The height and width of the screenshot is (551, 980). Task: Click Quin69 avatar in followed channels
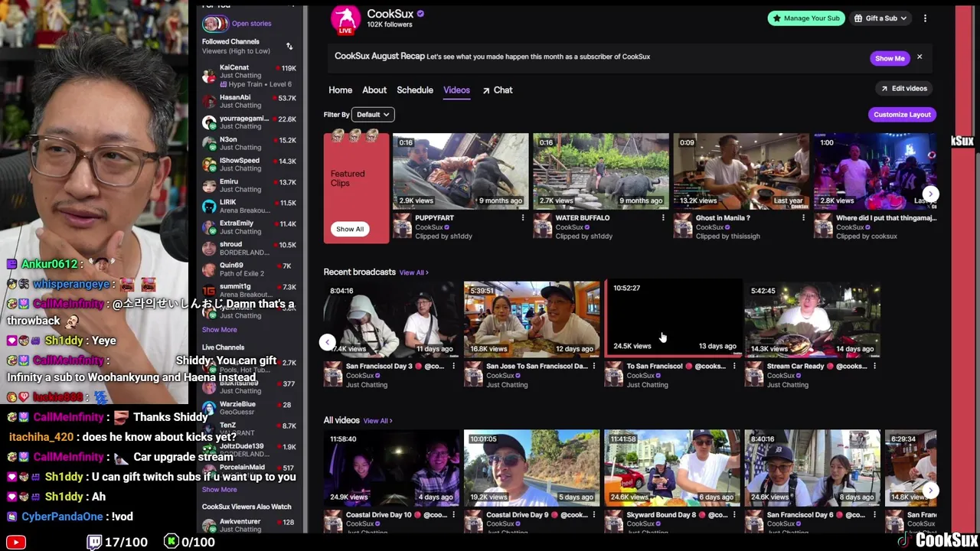(x=209, y=269)
